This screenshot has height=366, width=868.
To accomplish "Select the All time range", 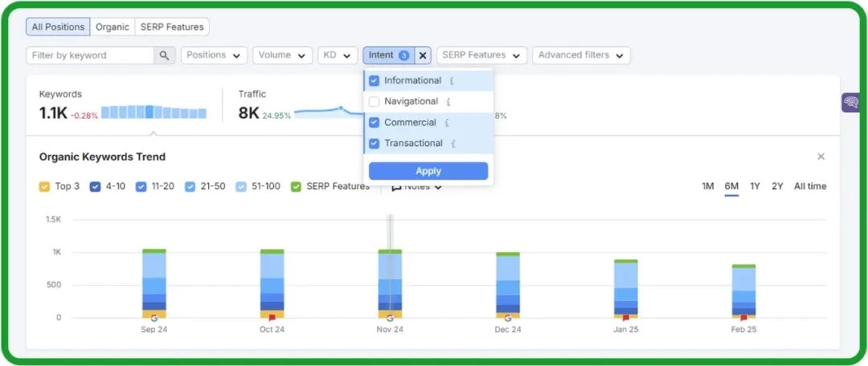I will 810,186.
